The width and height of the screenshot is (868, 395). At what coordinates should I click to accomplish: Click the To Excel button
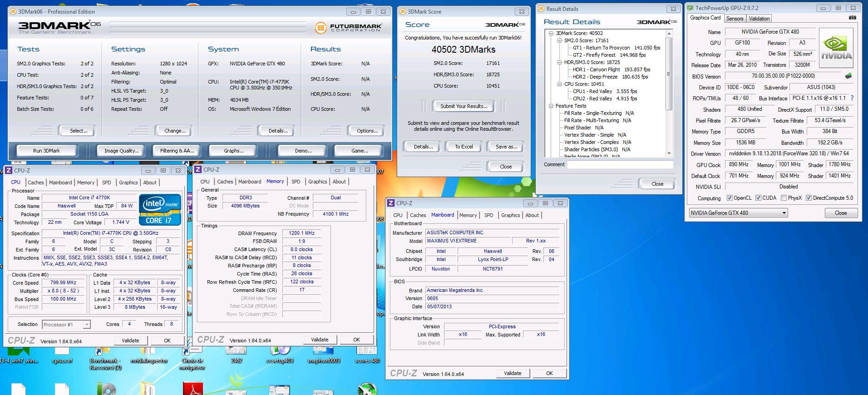464,147
